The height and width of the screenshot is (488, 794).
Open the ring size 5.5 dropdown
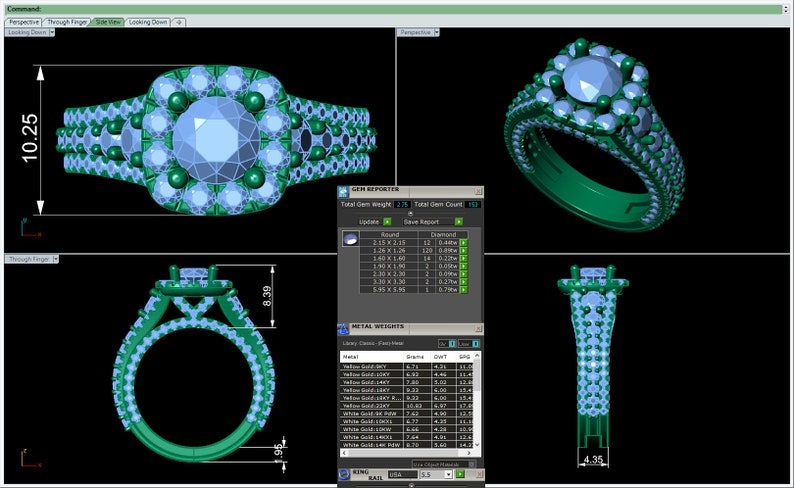[448, 475]
